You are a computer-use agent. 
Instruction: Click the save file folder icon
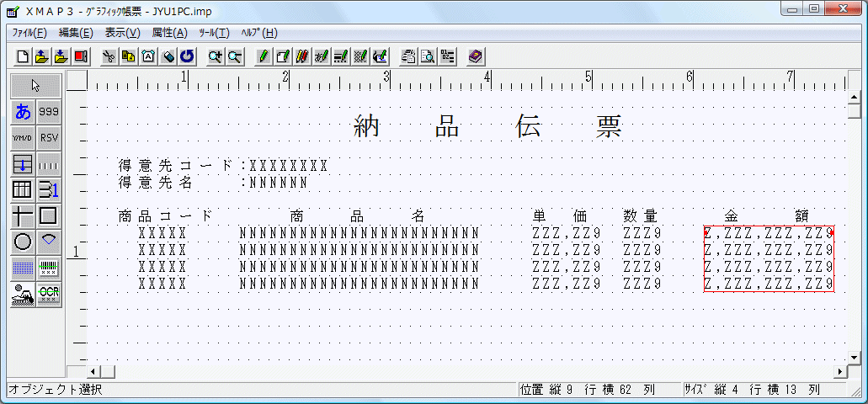(61, 56)
